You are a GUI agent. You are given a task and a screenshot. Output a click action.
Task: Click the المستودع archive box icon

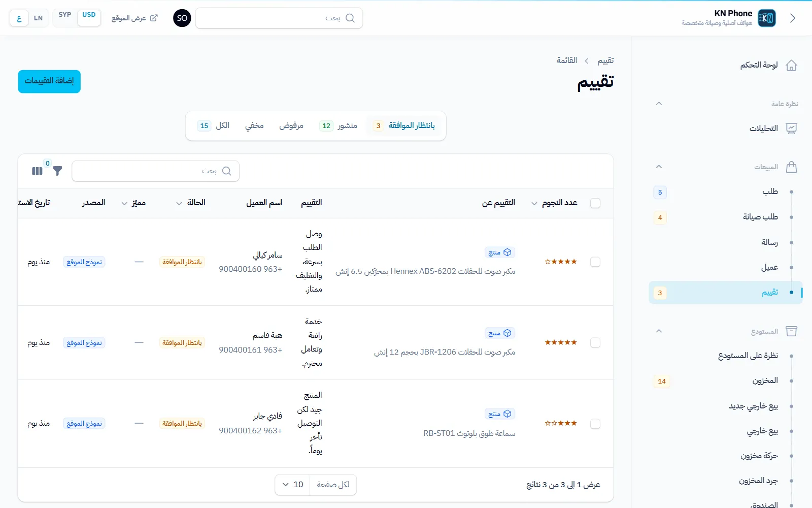(791, 331)
